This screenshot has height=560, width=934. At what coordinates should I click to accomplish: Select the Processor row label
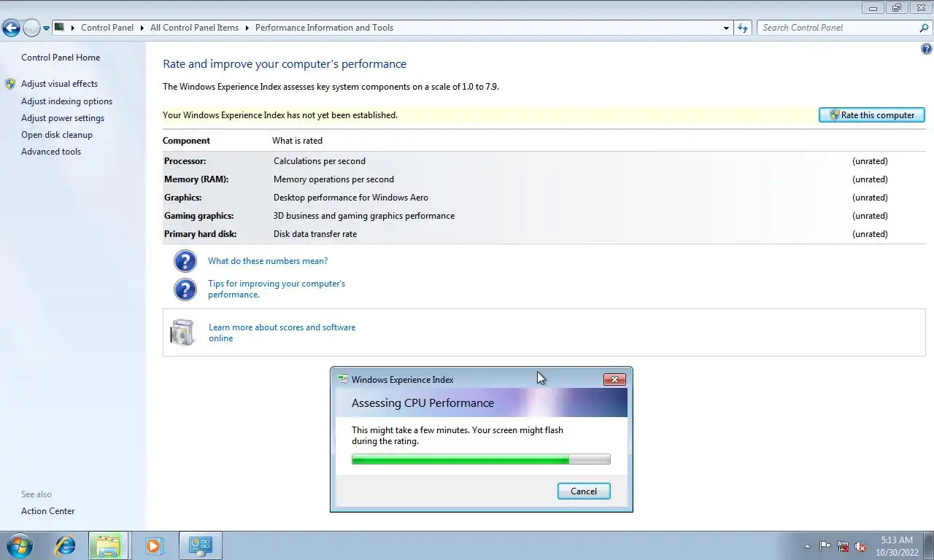pyautogui.click(x=185, y=161)
